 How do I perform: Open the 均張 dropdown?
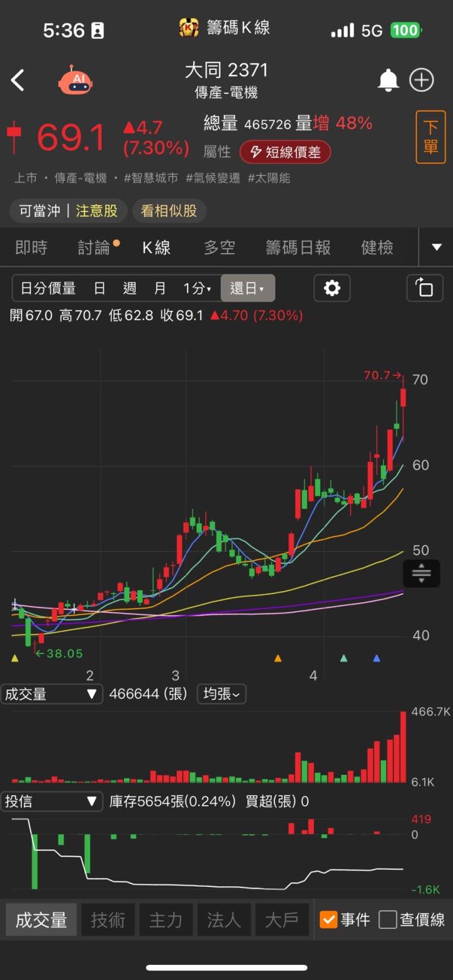(x=221, y=694)
